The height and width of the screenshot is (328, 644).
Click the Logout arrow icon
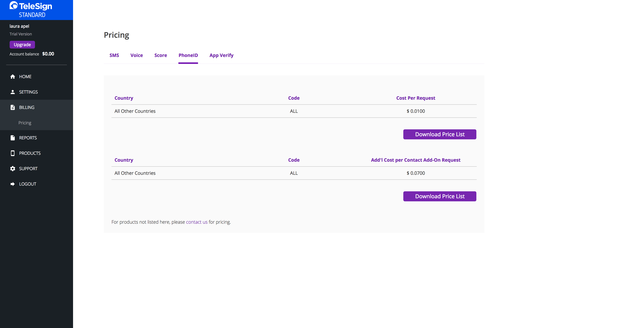point(13,184)
